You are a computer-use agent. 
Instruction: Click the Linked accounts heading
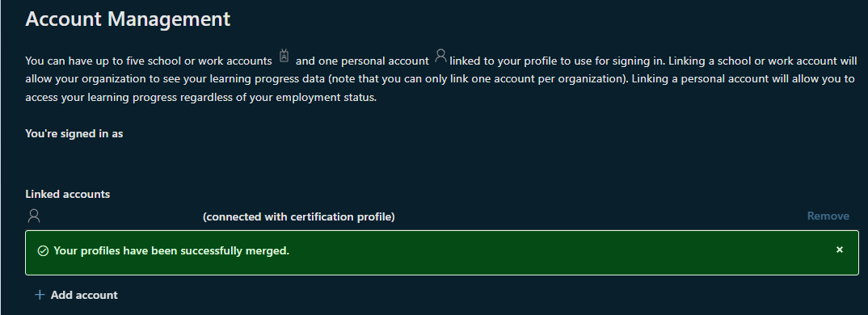coord(68,195)
